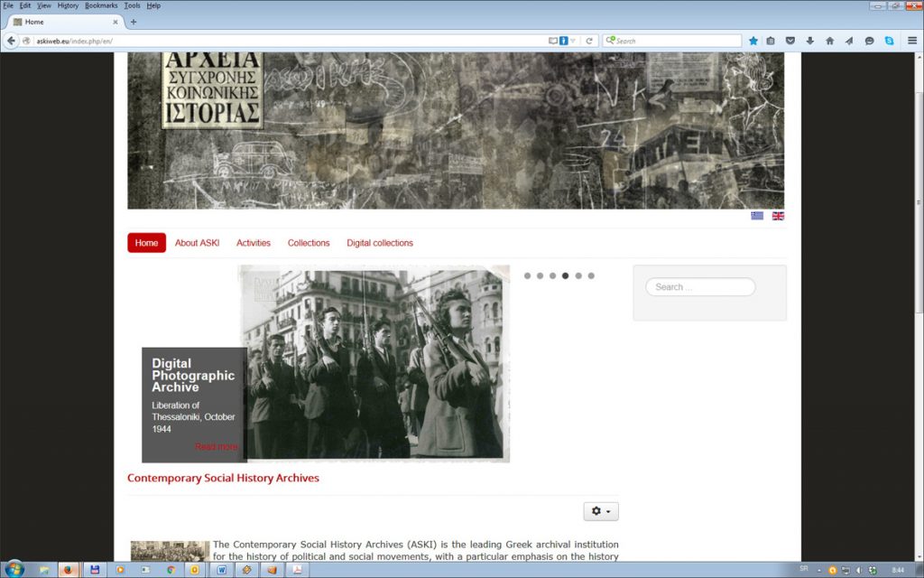Expand the gear settings dropdown
Viewport: 924px width, 578px height.
600,511
